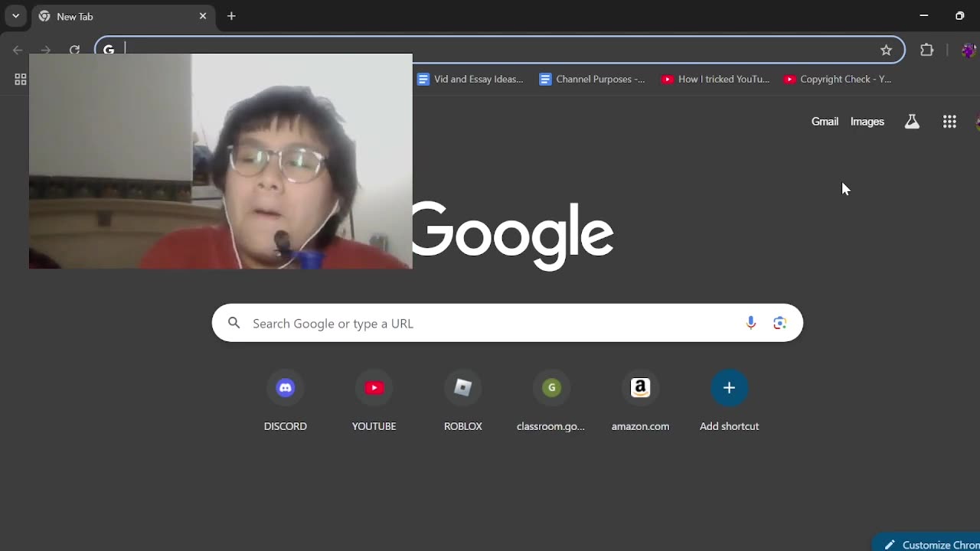Viewport: 980px width, 551px height.
Task: Reload the page with refresh icon
Action: [74, 50]
